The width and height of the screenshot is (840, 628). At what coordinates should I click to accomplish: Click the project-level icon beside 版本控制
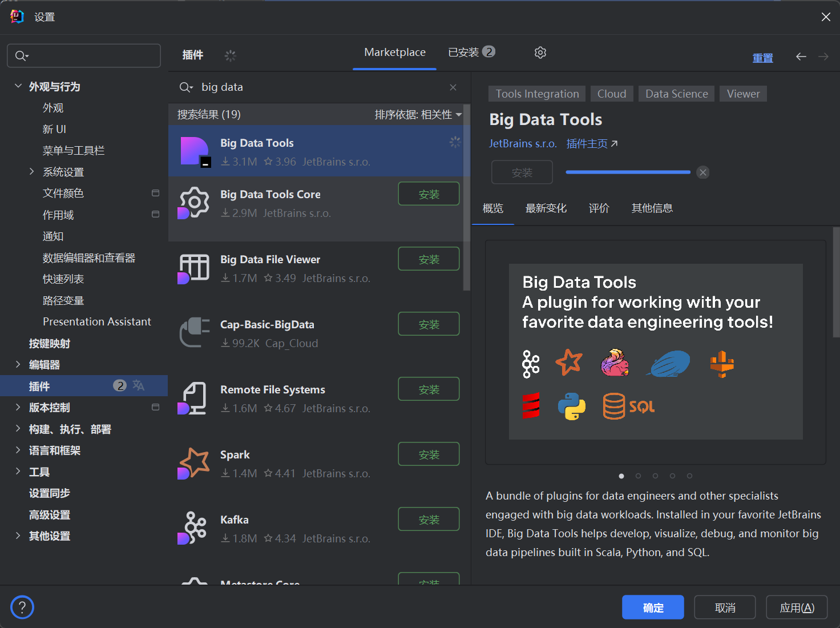pos(155,407)
